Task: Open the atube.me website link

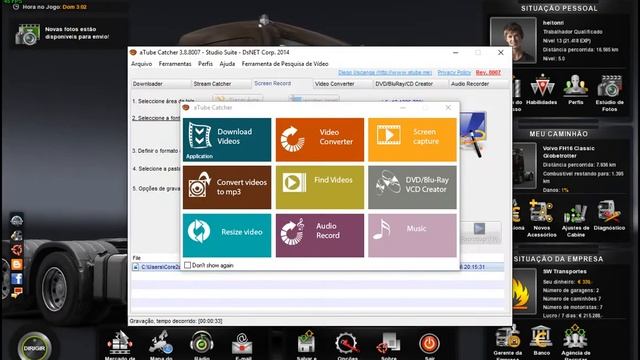Action: click(385, 72)
